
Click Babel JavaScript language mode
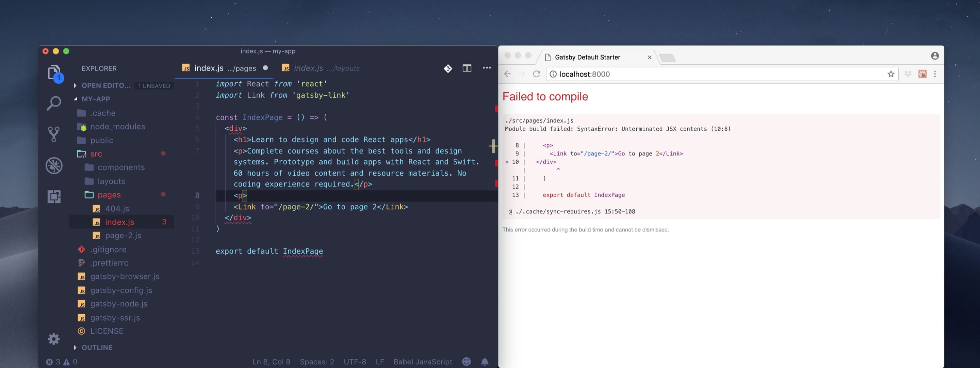click(x=422, y=362)
